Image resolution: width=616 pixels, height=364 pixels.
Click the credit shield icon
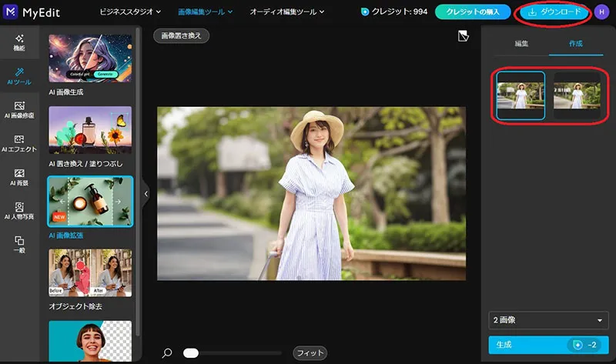pyautogui.click(x=365, y=12)
